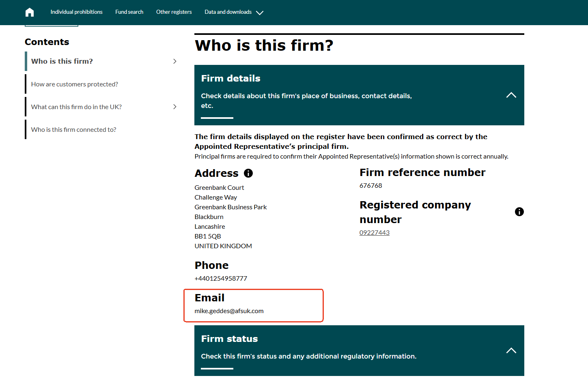Click chevron beside 'Who is this firm?' in Contents
The image size is (588, 378).
[x=175, y=61]
